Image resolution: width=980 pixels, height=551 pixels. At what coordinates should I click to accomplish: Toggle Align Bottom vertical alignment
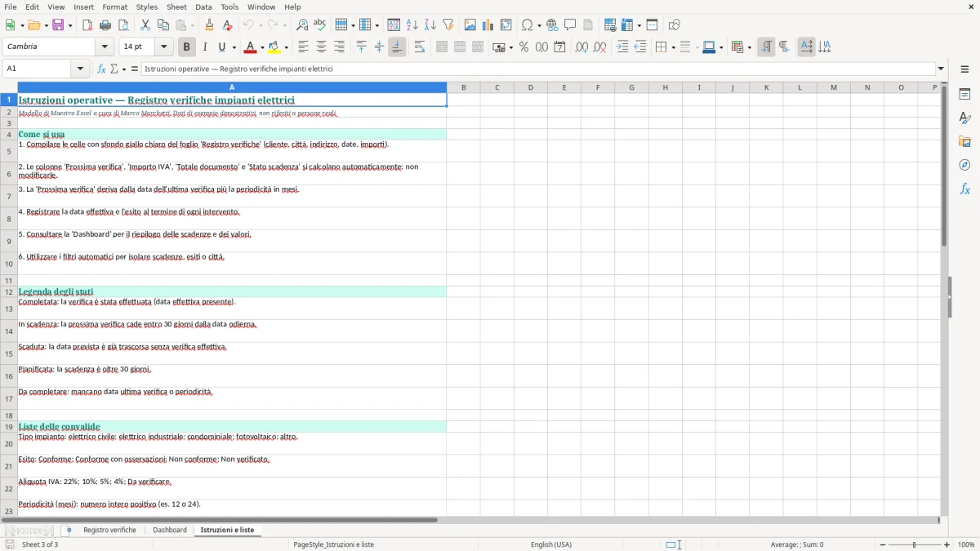(x=397, y=47)
